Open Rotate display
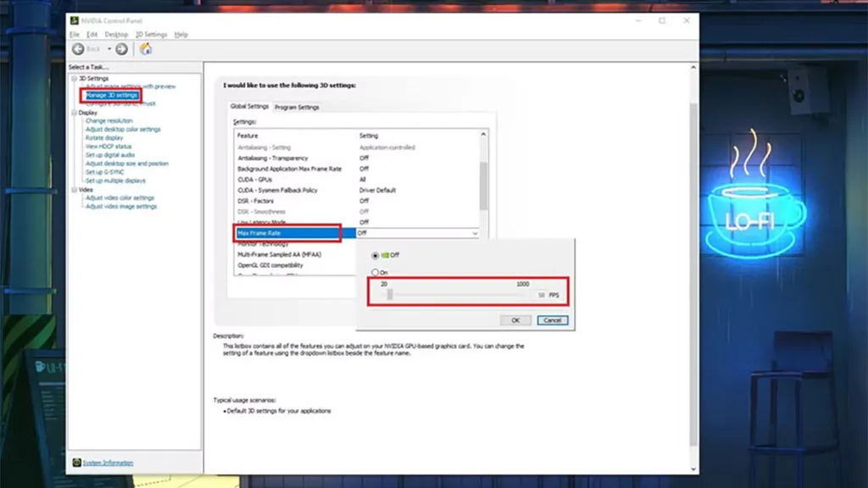Screen dimensions: 868x488 (x=104, y=138)
